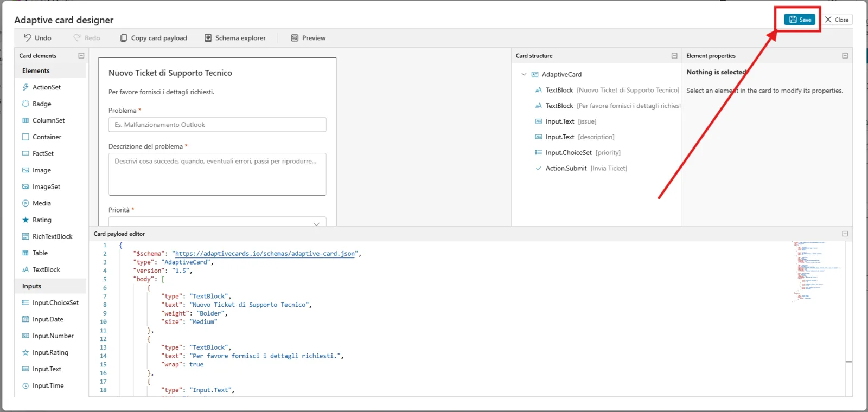Image resolution: width=868 pixels, height=412 pixels.
Task: Select the Table element icon
Action: click(x=25, y=253)
